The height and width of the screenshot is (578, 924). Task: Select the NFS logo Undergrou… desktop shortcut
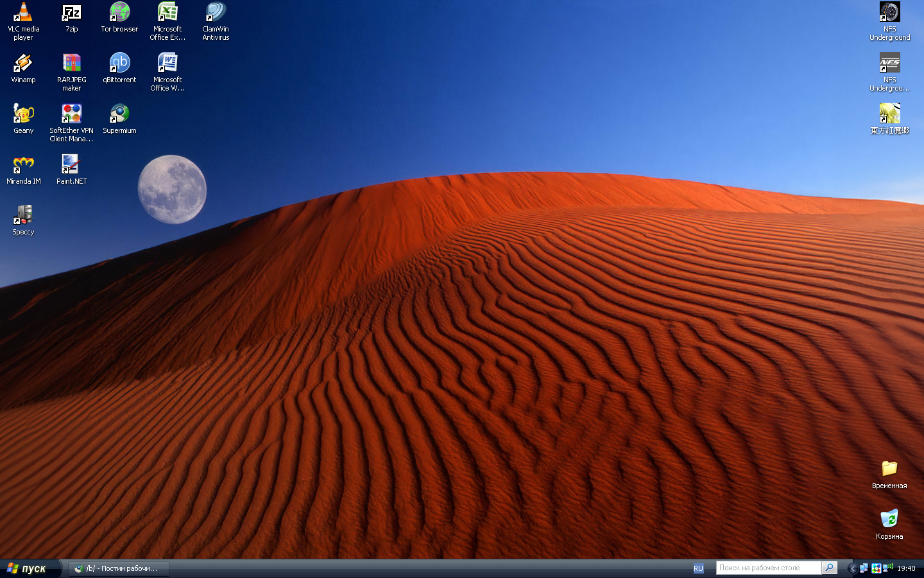point(889,72)
